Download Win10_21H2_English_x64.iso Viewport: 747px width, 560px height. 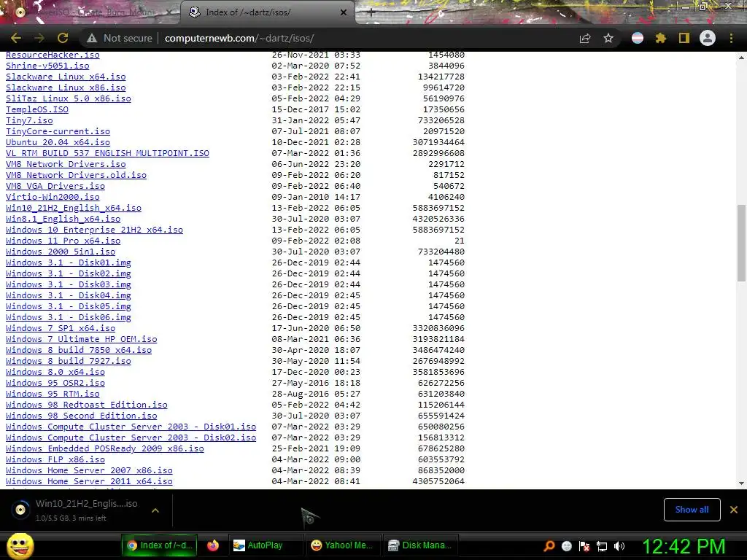(x=74, y=208)
